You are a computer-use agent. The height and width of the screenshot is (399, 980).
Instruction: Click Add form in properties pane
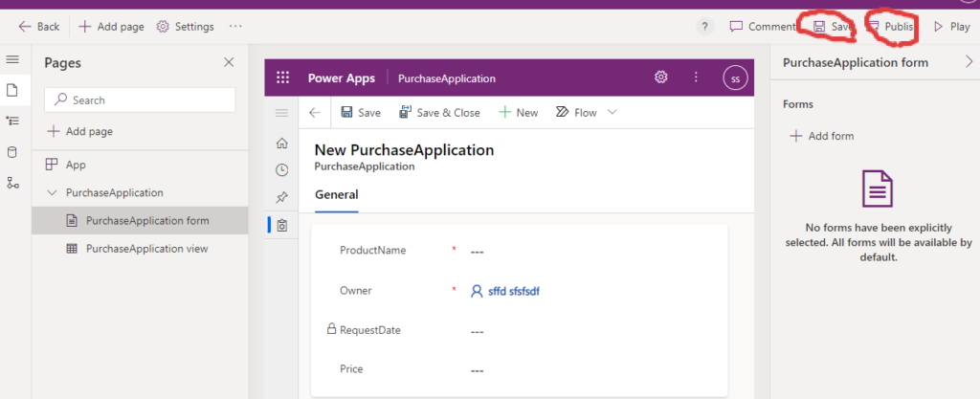821,136
